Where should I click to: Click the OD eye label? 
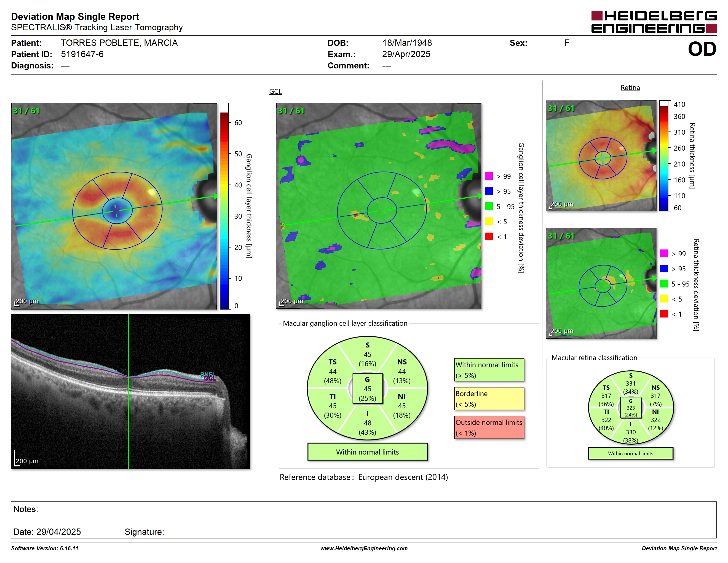(702, 49)
